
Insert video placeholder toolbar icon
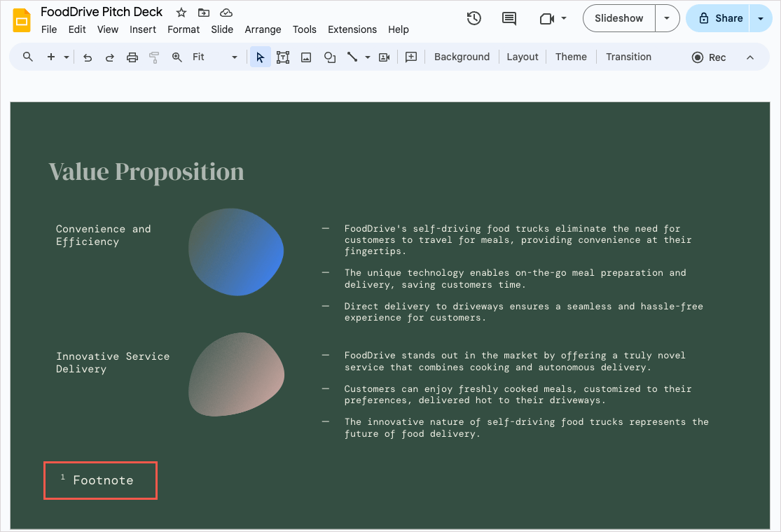pos(384,57)
